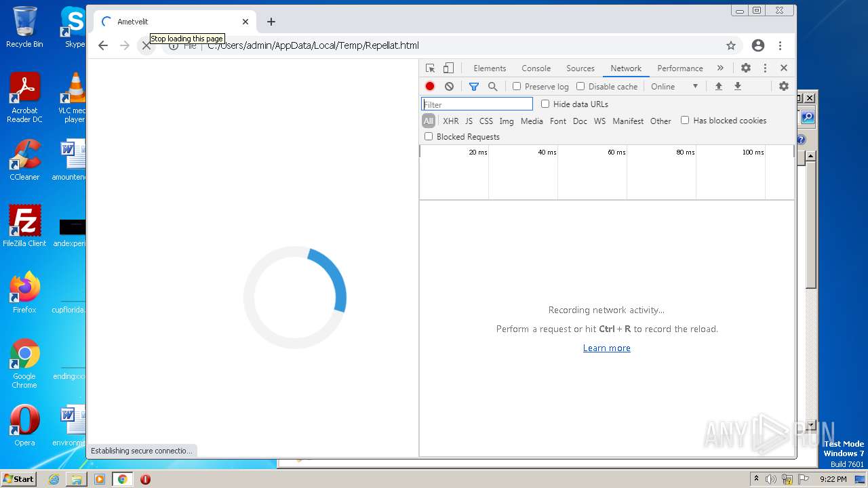The image size is (868, 488).
Task: Open Learn more link
Action: (607, 348)
